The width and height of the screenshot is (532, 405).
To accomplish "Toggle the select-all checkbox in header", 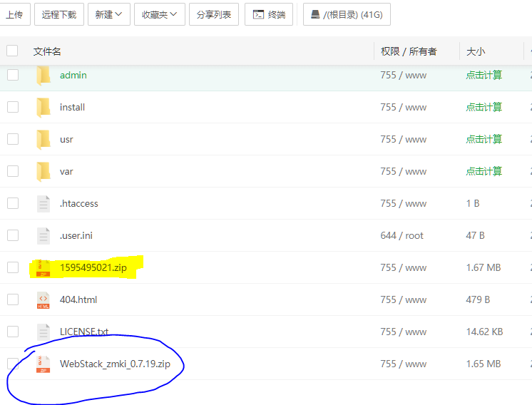I will (x=12, y=51).
